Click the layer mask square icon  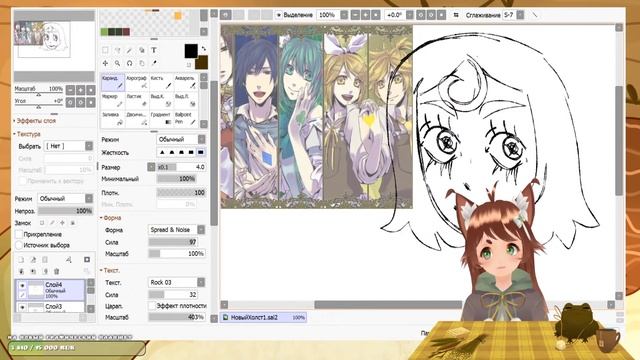point(87,260)
